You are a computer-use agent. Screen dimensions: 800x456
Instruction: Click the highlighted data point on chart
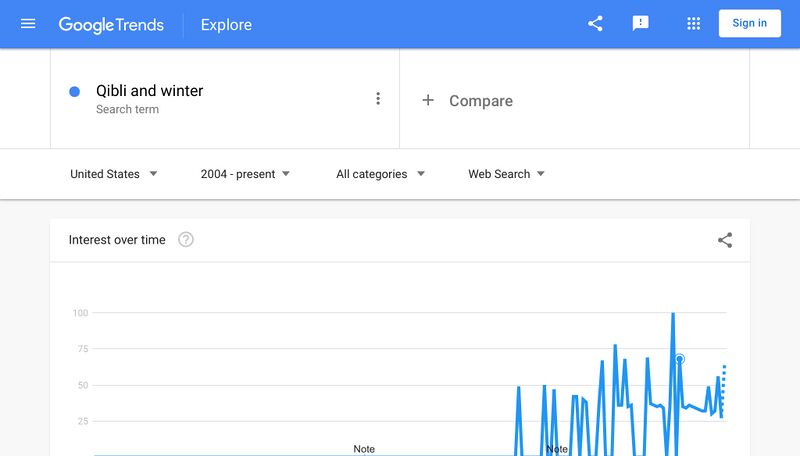(680, 359)
